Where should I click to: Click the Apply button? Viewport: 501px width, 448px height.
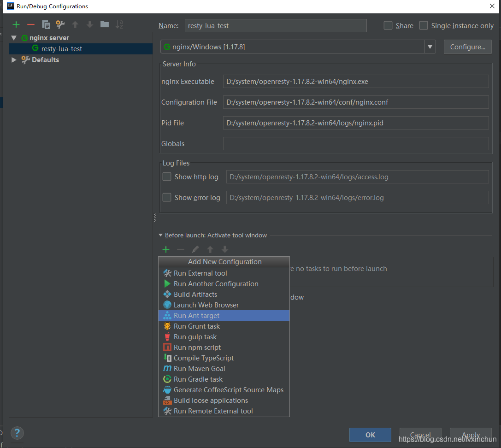pyautogui.click(x=471, y=435)
